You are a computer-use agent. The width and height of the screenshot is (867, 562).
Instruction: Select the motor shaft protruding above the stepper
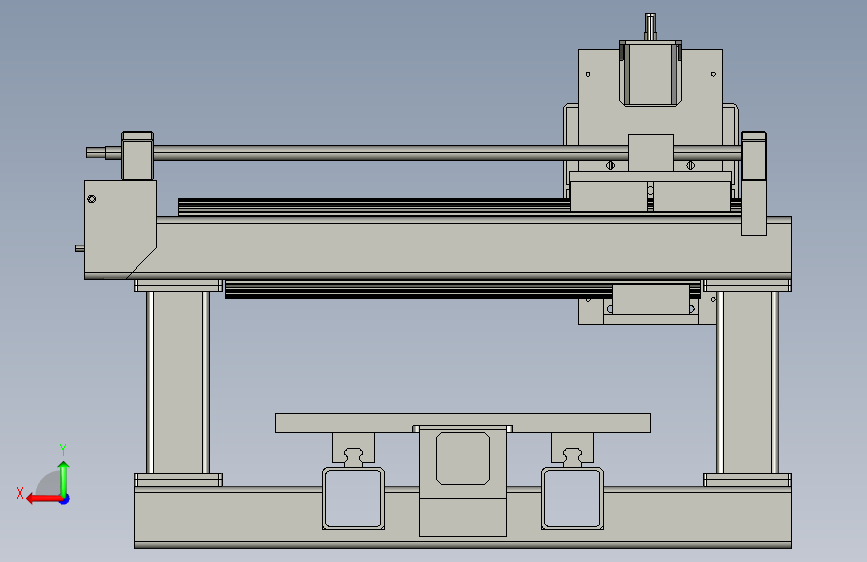pyautogui.click(x=650, y=27)
